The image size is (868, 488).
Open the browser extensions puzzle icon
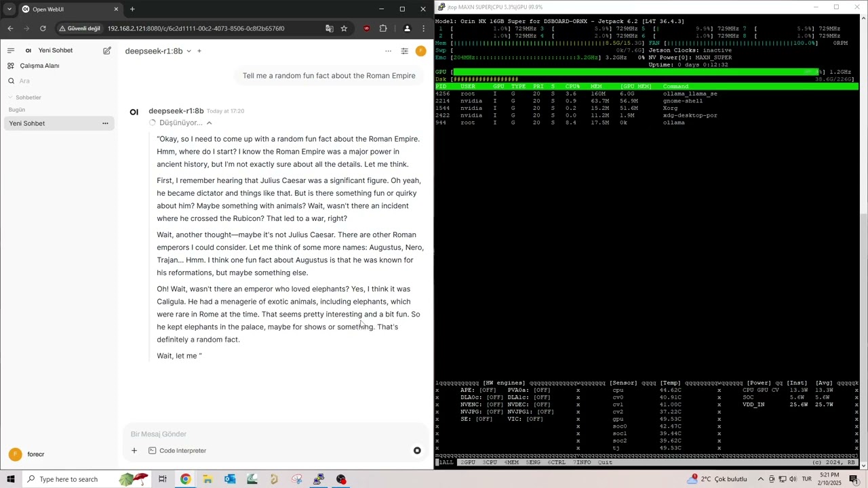pyautogui.click(x=383, y=28)
